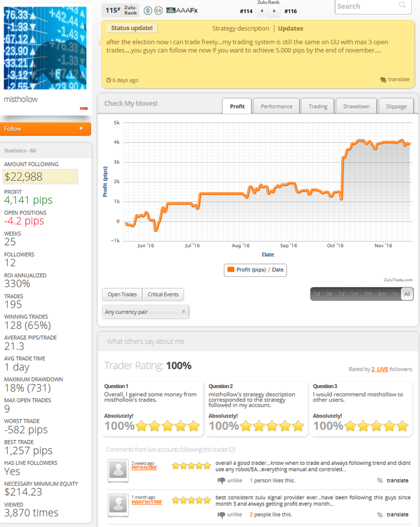Viewport: 420px width, 527px height.
Task: Select the 1m time range
Action: pyautogui.click(x=355, y=294)
